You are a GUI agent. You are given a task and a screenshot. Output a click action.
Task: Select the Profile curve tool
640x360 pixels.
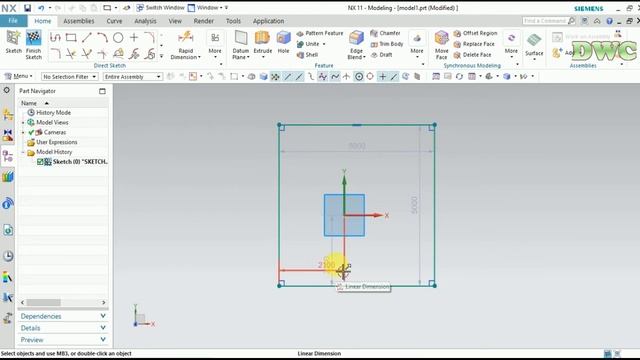click(x=55, y=38)
